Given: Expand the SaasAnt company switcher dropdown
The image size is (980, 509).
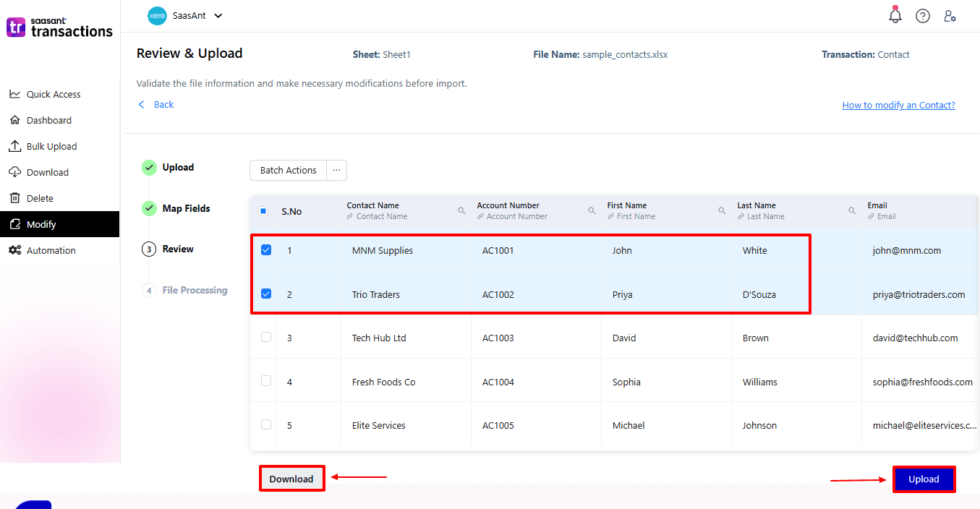Looking at the screenshot, I should [x=218, y=15].
